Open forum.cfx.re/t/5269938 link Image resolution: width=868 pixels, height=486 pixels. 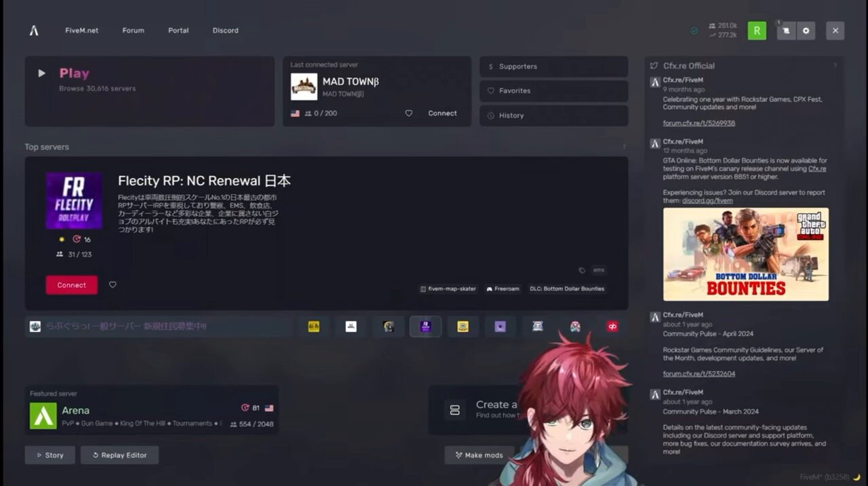[x=698, y=124]
